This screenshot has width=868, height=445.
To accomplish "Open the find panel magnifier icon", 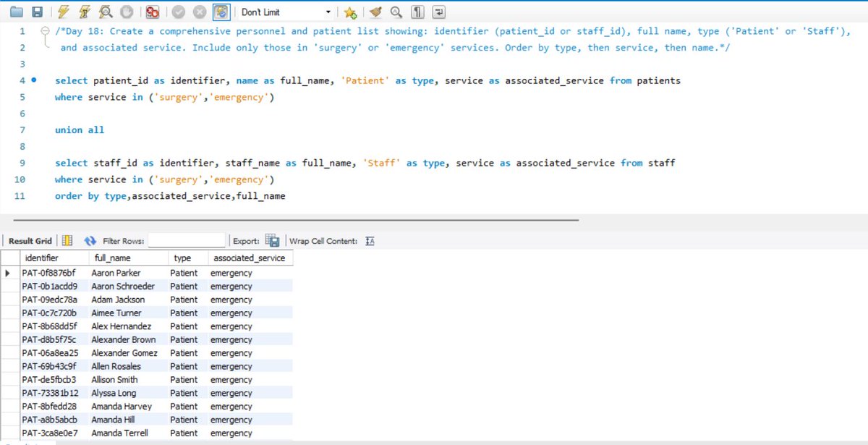I will click(396, 12).
